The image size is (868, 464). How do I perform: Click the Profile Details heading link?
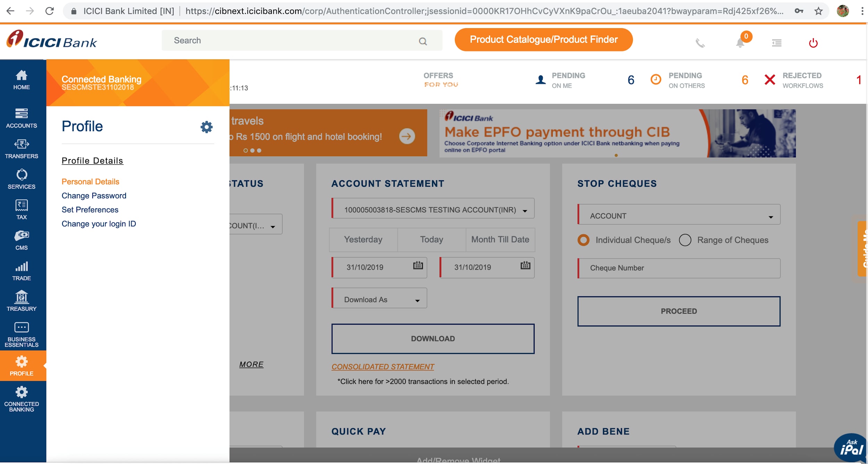tap(92, 161)
